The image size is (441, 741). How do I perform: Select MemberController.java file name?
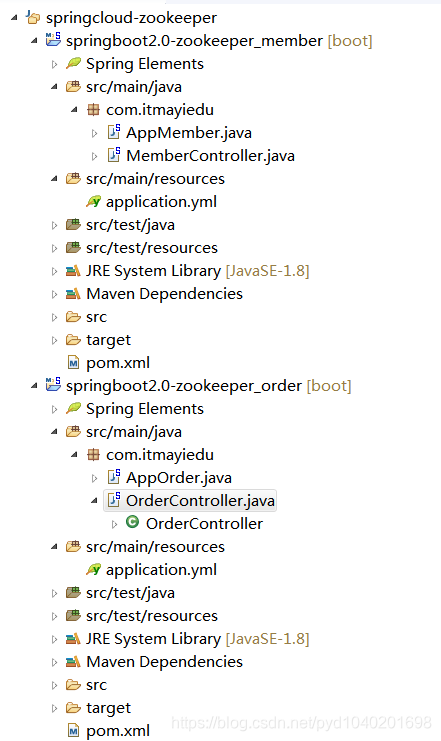[210, 156]
